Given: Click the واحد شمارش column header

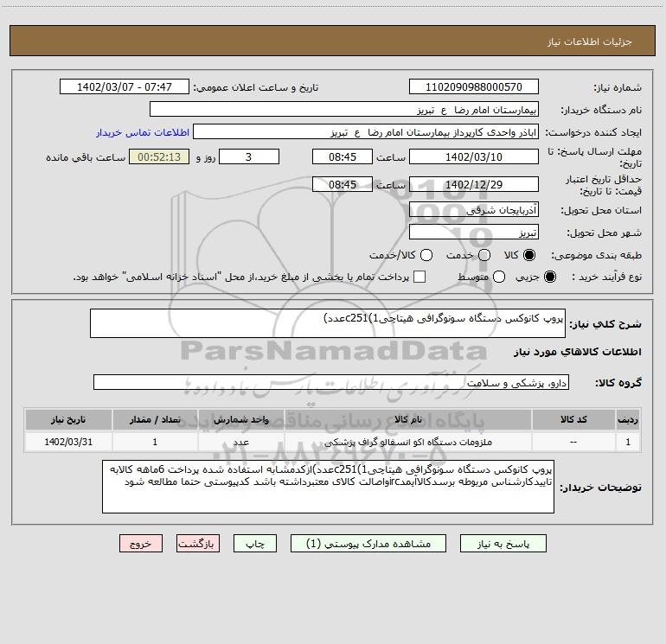Looking at the screenshot, I should [240, 419].
